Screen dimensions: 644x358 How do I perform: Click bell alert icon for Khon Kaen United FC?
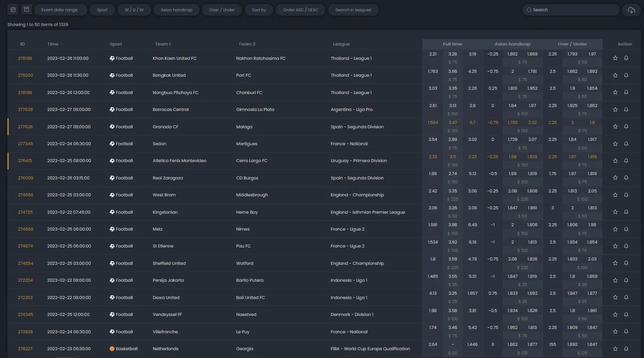click(x=626, y=58)
